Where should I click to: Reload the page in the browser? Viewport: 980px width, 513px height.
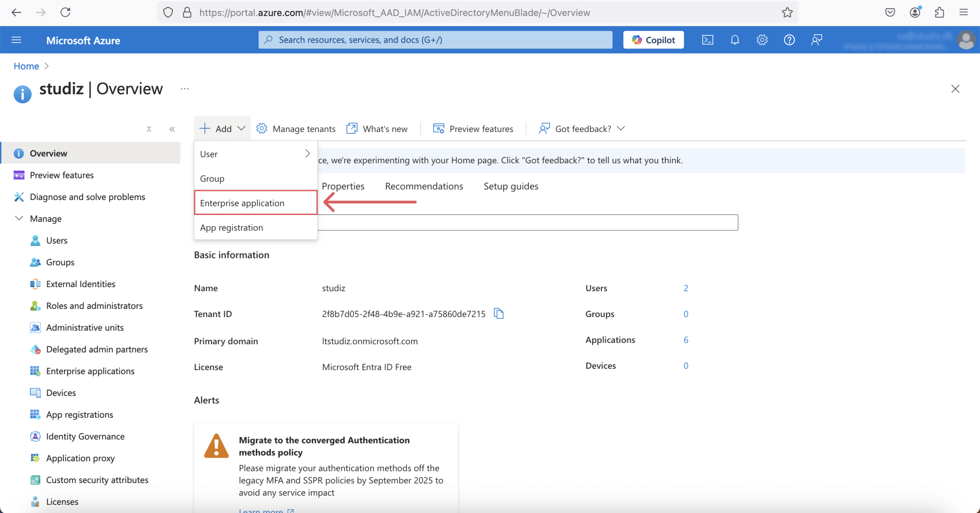(65, 12)
